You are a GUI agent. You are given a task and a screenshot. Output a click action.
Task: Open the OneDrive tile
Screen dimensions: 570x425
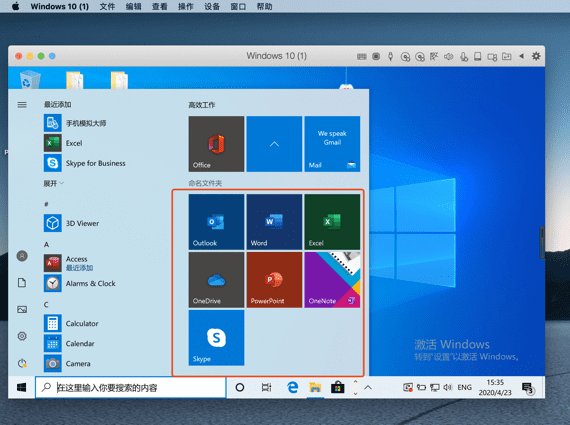[216, 280]
